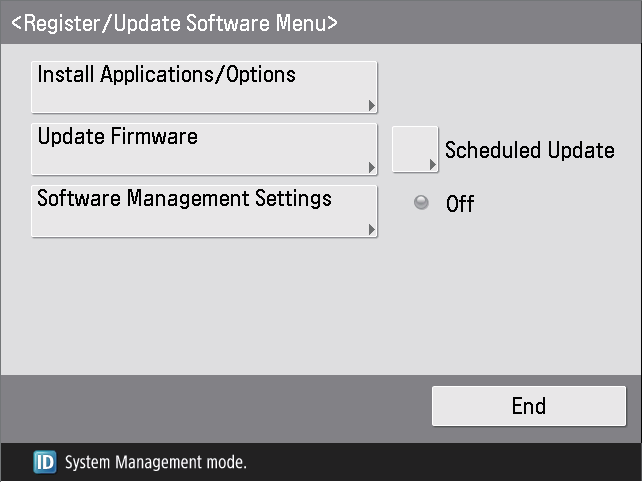
Task: Click the System Management mode status message
Action: click(x=156, y=462)
